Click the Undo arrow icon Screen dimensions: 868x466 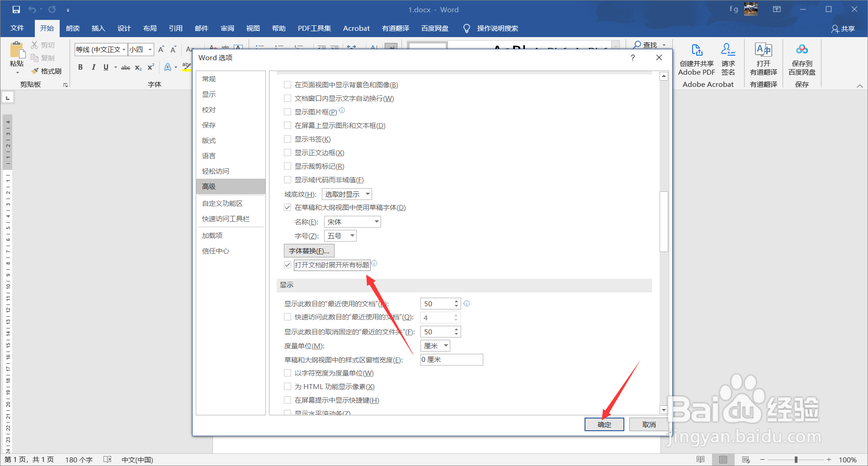coord(32,10)
